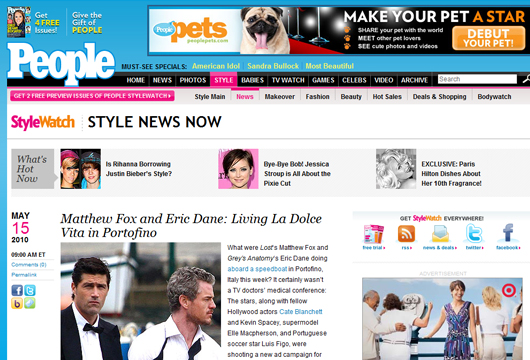This screenshot has height=360, width=530.
Task: Open the Rihanna and Justin Bieber thumbnail
Action: [80, 169]
